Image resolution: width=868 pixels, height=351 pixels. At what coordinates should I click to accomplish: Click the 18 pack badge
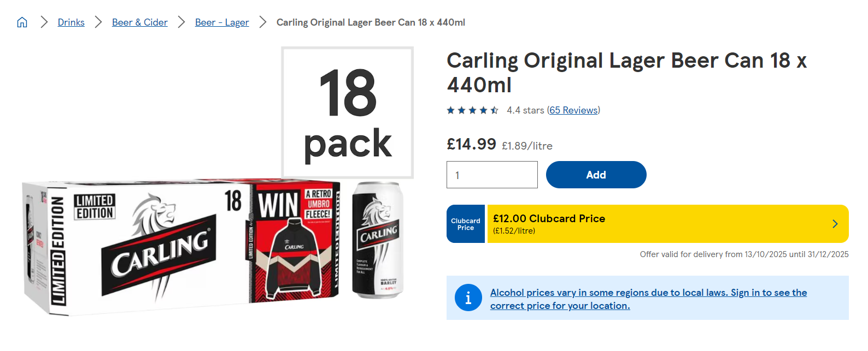pyautogui.click(x=347, y=112)
